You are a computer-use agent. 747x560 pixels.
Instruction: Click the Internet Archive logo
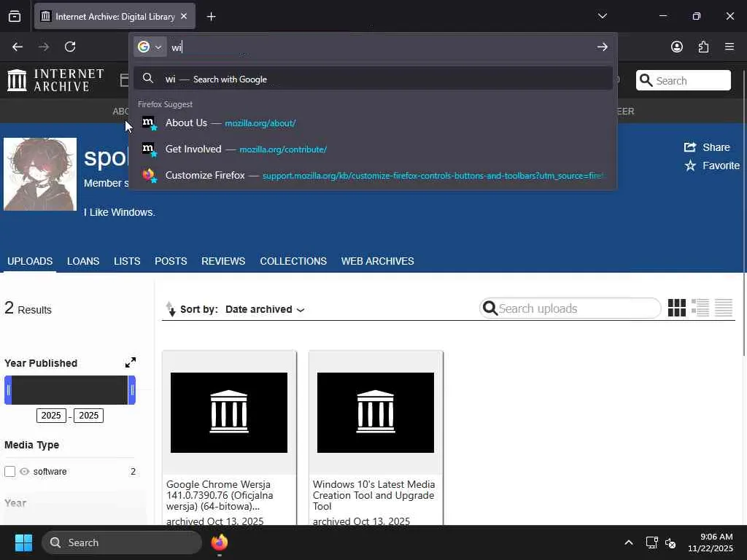point(55,80)
